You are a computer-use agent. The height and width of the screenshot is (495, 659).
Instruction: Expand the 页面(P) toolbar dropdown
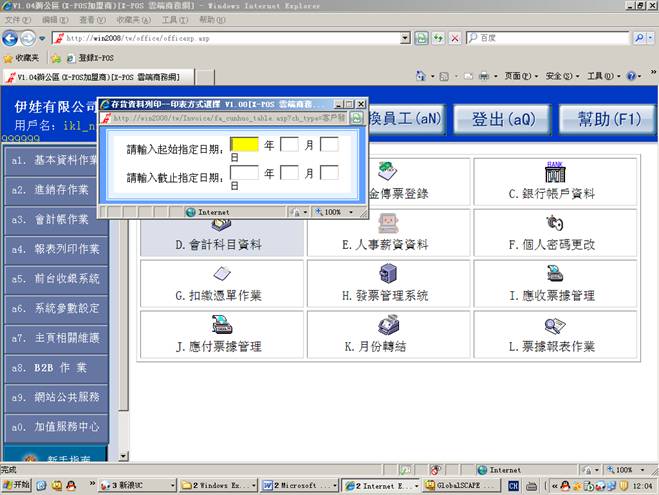[519, 76]
